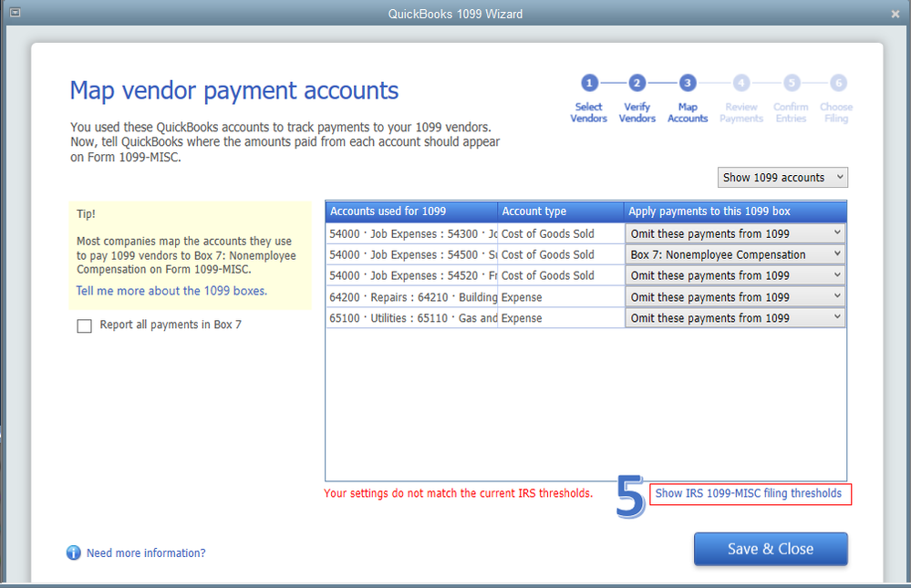Image resolution: width=911 pixels, height=588 pixels.
Task: Enable Report all payments in Box 7
Action: (84, 325)
